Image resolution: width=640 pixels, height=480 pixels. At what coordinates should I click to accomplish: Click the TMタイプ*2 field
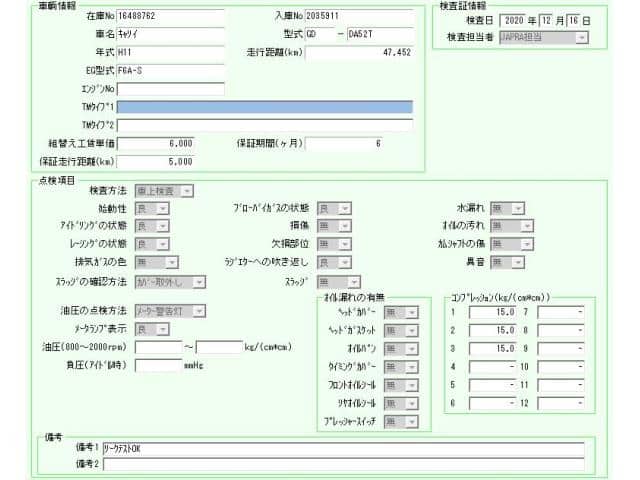point(265,125)
